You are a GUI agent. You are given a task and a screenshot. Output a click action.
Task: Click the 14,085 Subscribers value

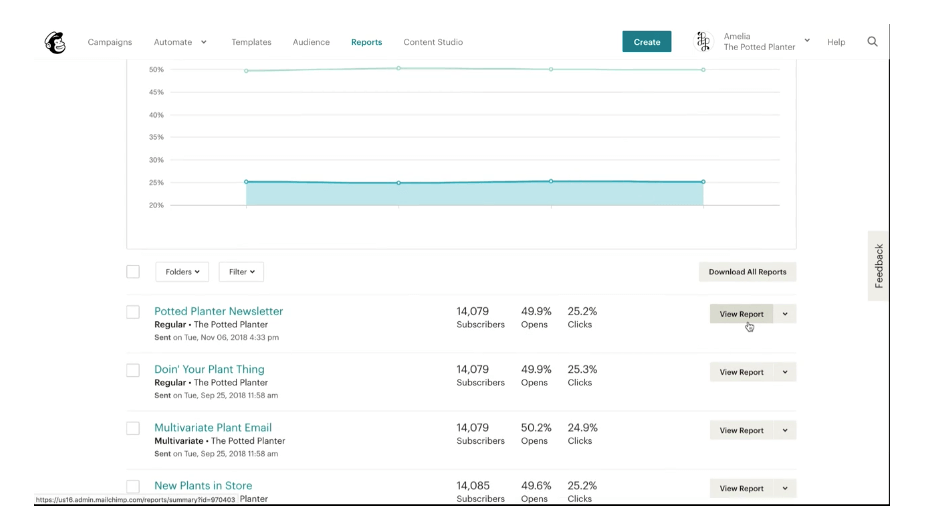point(473,486)
